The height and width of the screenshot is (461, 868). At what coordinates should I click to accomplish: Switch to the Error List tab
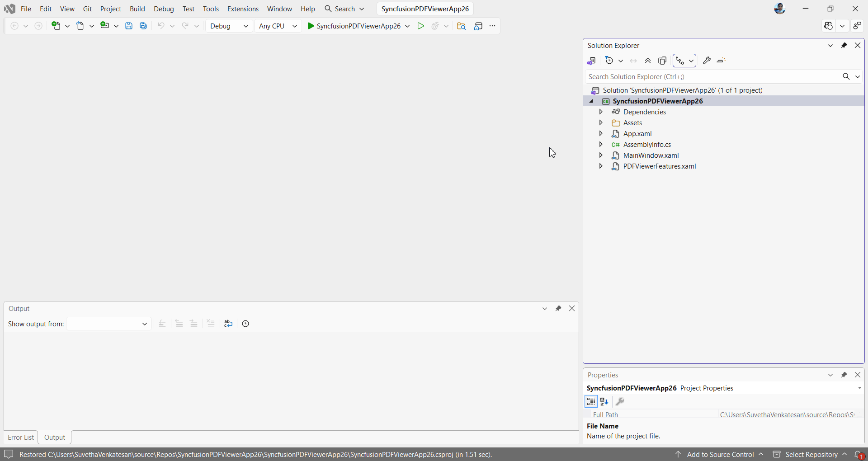point(21,437)
